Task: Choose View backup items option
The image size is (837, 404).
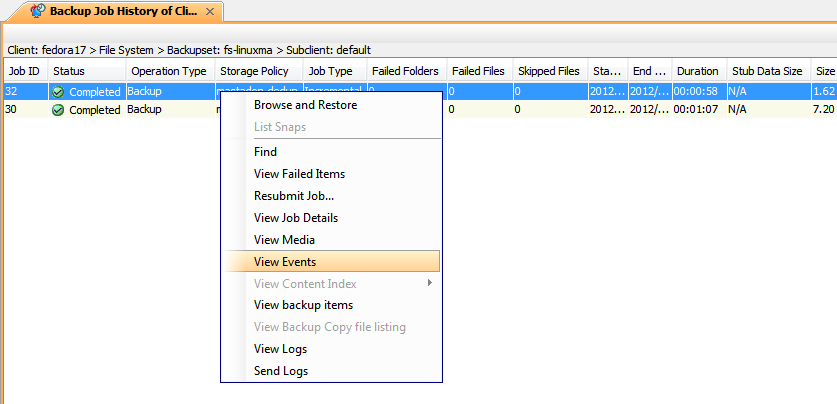Action: click(x=303, y=305)
